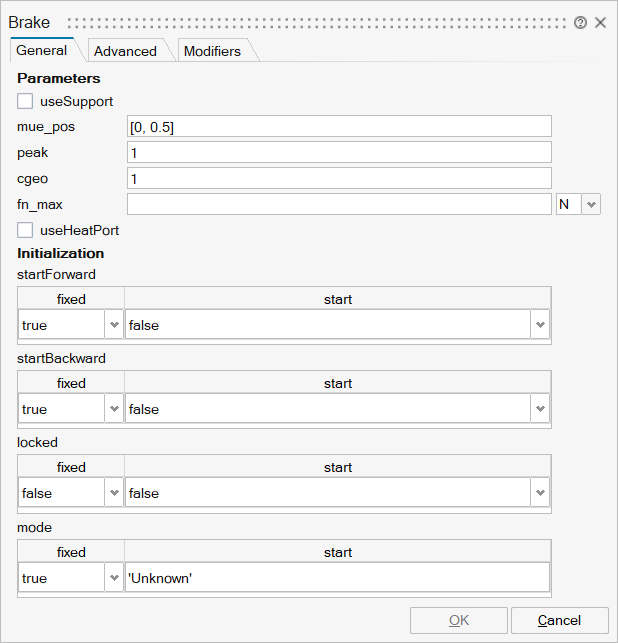The height and width of the screenshot is (643, 618).
Task: Click the help question mark icon
Action: (x=580, y=22)
